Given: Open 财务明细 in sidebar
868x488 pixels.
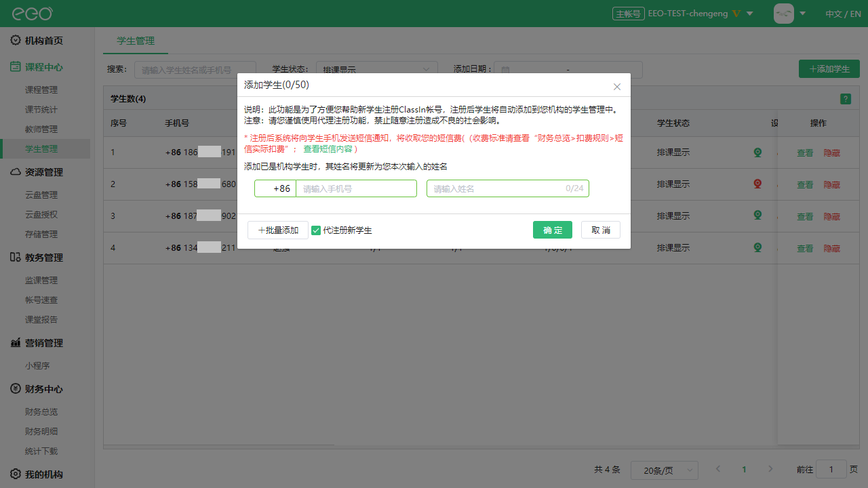Looking at the screenshot, I should 41,431.
